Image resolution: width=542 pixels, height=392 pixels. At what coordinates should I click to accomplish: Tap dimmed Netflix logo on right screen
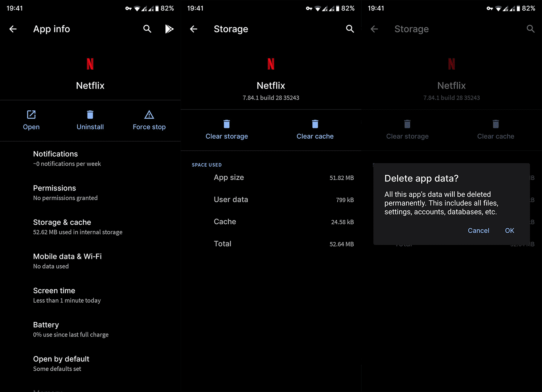click(451, 64)
